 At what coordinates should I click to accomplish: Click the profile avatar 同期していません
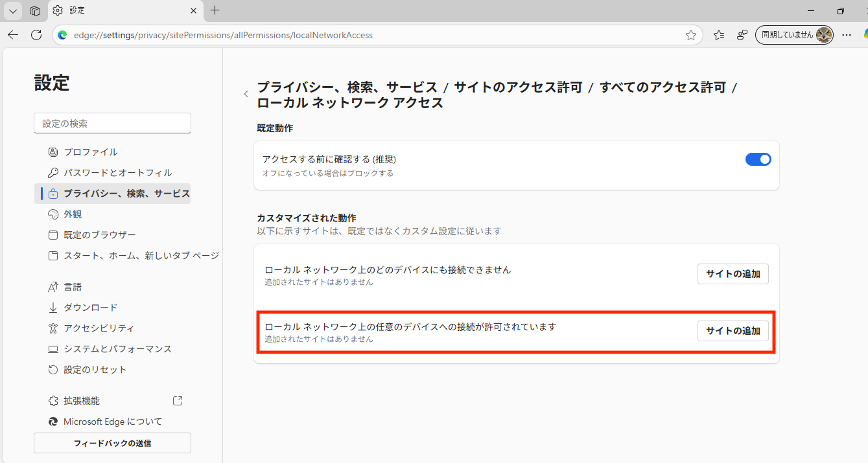pyautogui.click(x=794, y=35)
